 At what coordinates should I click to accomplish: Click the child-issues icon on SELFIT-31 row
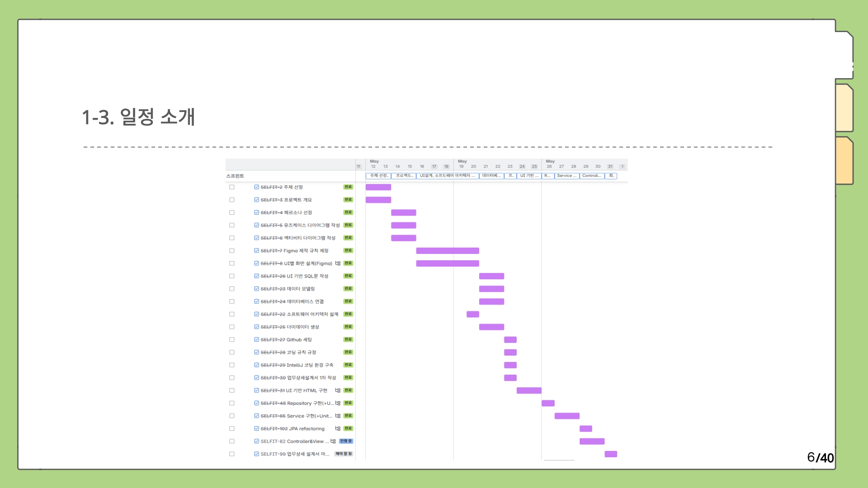[x=338, y=390]
